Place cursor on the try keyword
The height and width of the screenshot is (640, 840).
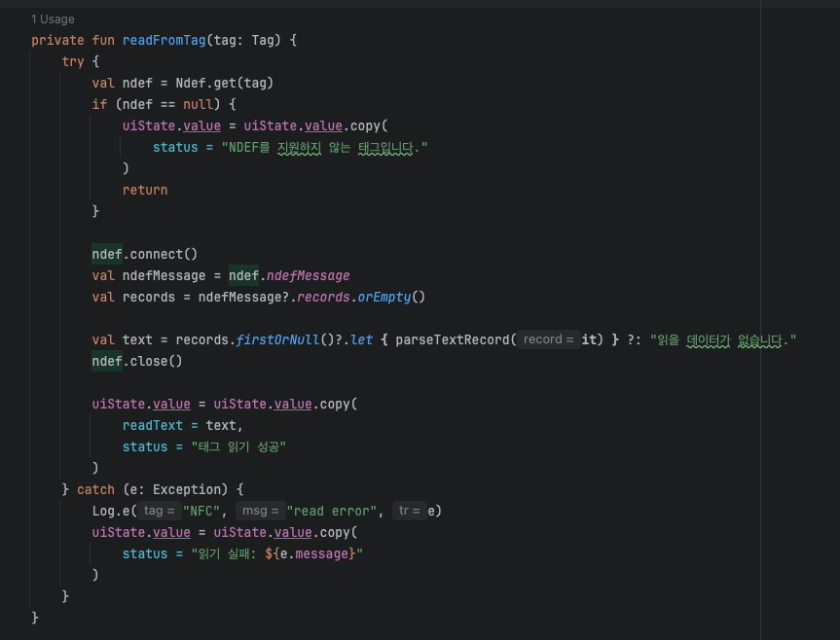pos(73,61)
